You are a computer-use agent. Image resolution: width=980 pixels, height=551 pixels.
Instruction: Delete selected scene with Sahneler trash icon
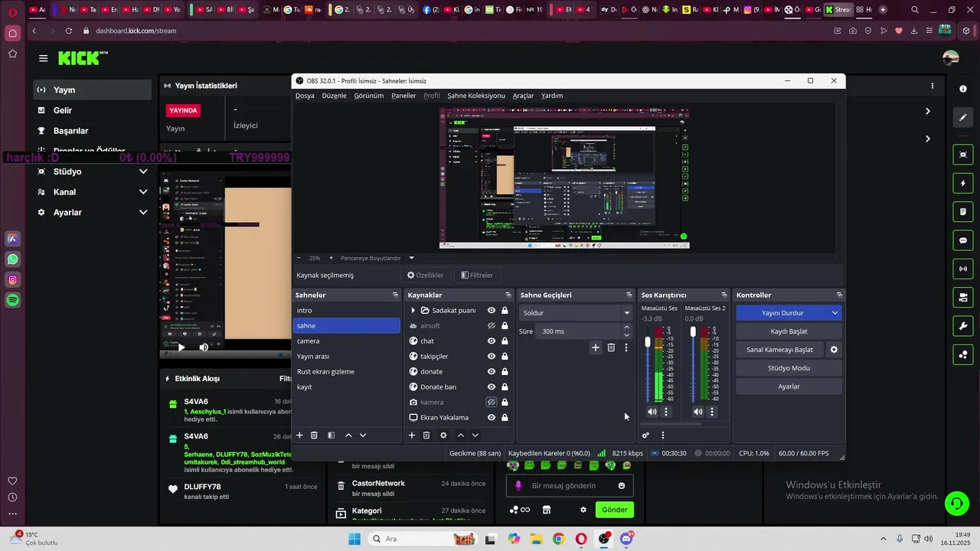[314, 435]
